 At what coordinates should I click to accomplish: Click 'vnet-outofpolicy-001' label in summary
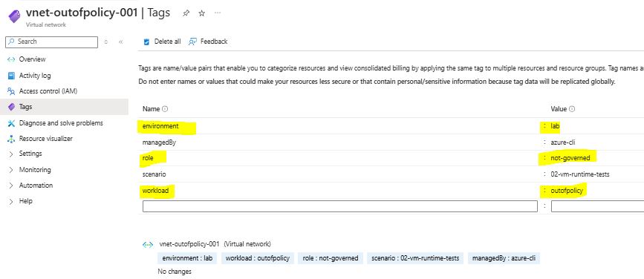click(x=189, y=244)
